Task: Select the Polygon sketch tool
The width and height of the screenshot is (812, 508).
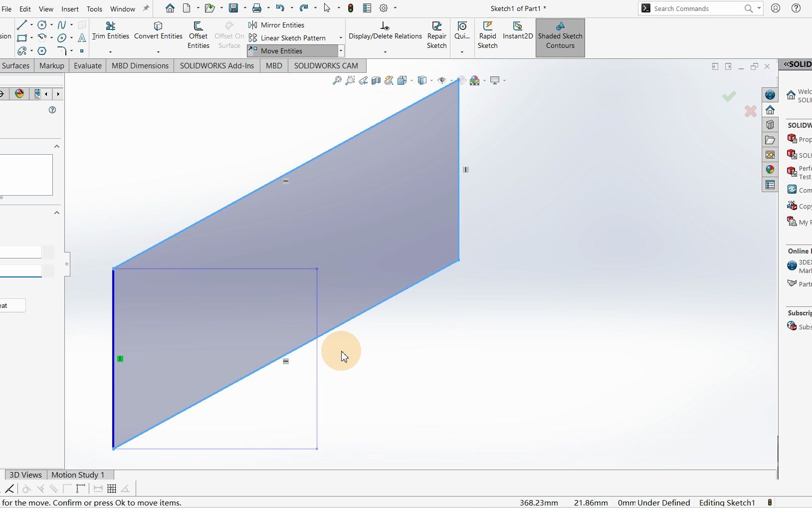Action: click(x=42, y=50)
